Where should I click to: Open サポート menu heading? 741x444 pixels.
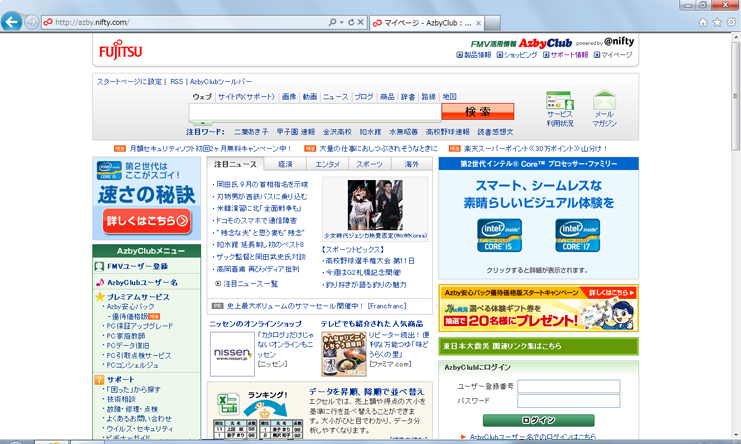pos(120,379)
